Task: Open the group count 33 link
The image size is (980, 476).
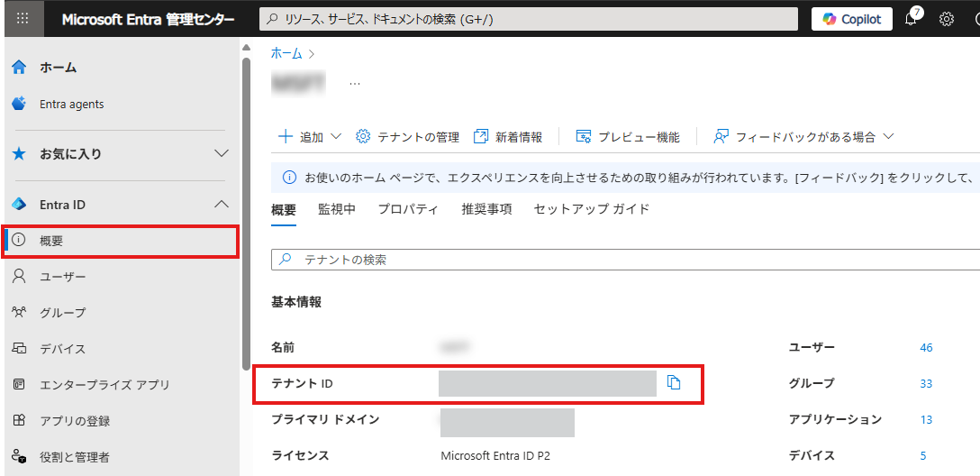Action: [x=926, y=383]
